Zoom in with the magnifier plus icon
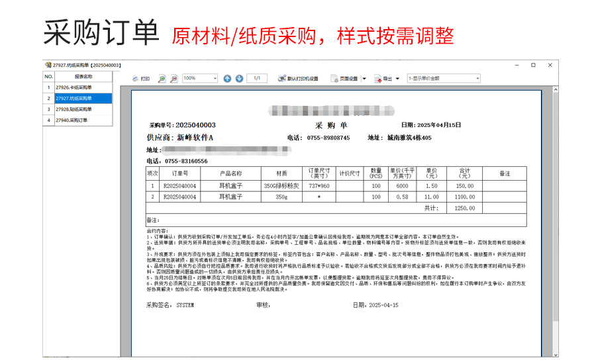596x364 pixels. tap(162, 79)
